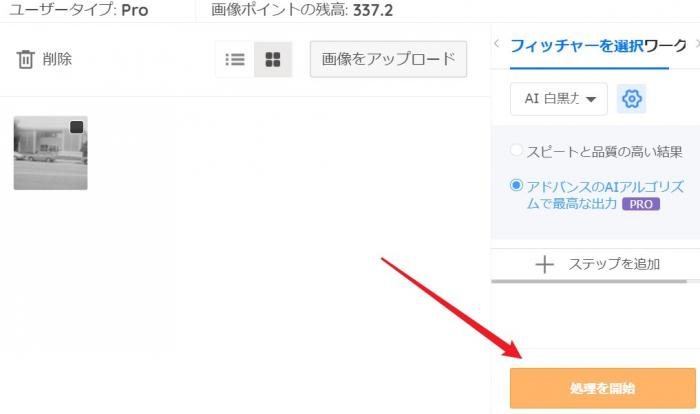Select the black-and-white building thumbnail
The image size is (700, 414).
pyautogui.click(x=50, y=153)
